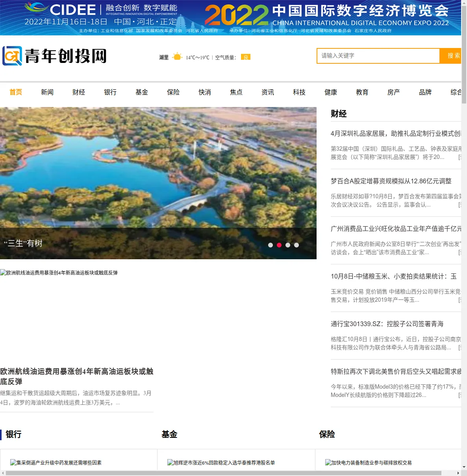
Task: Open headline 欧洲航线油运费用暴涨创4年新高
Action: (77, 376)
